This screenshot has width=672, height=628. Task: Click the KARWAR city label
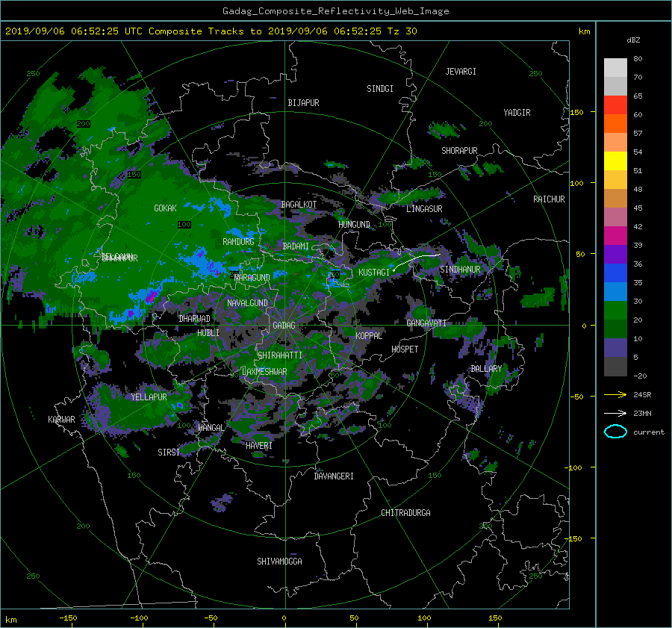[x=61, y=419]
